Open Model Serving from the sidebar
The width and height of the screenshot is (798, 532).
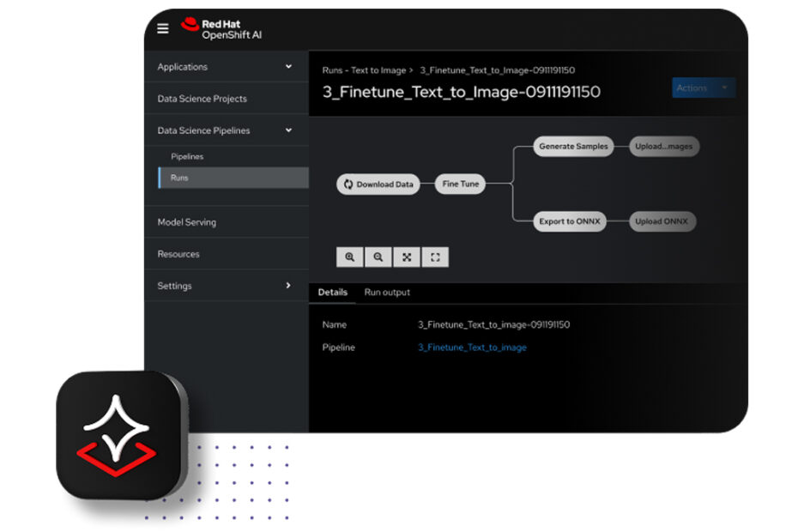[186, 222]
